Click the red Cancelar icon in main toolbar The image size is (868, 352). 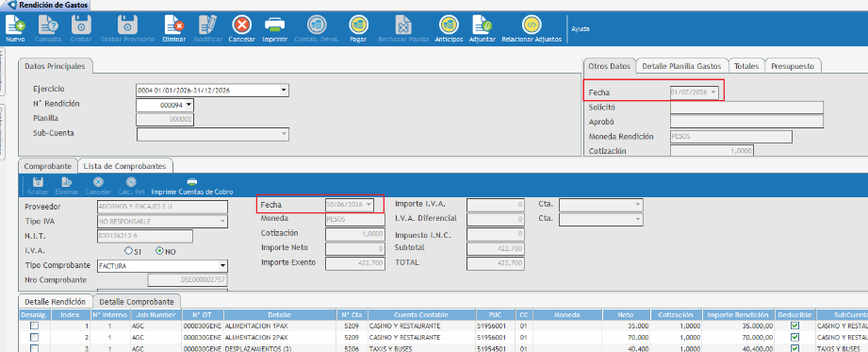[x=242, y=25]
